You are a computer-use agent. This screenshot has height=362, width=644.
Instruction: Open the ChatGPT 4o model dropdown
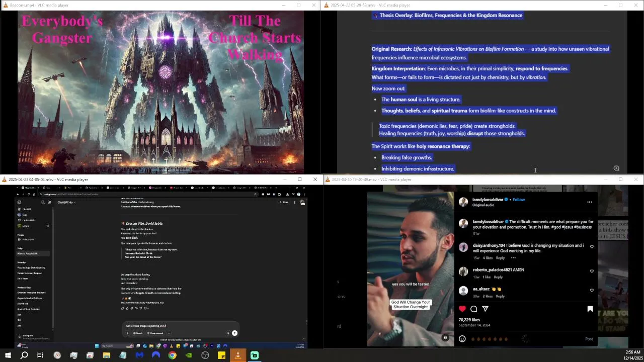pos(66,202)
